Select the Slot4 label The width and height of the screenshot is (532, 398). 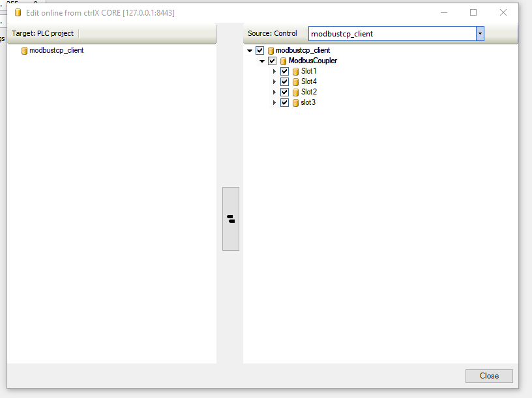point(309,81)
